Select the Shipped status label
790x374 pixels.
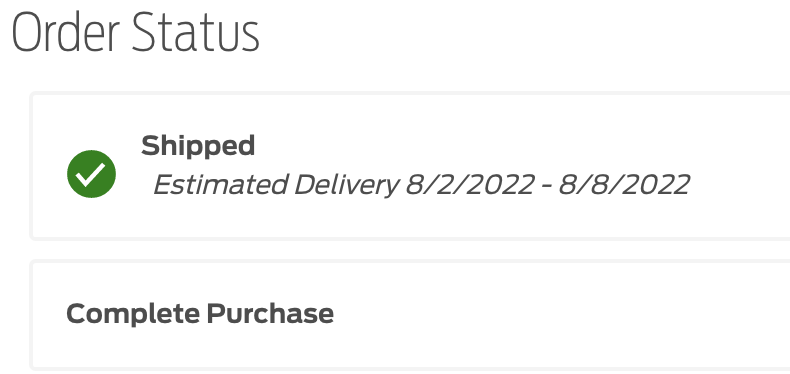pos(198,146)
